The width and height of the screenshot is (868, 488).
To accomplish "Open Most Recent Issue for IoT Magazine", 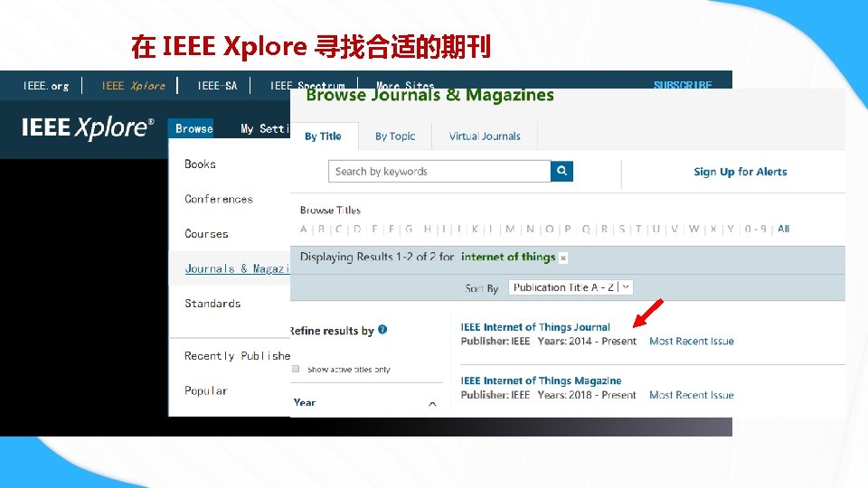I will [692, 395].
